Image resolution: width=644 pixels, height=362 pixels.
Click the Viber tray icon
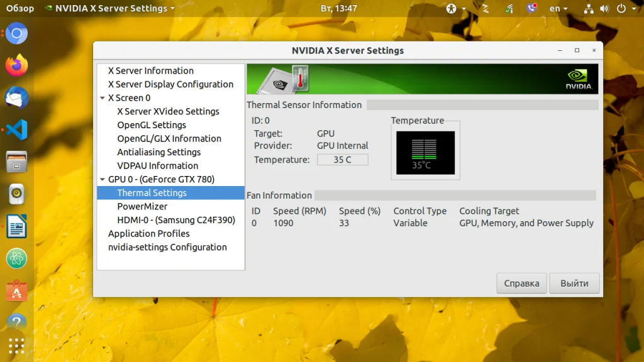(x=532, y=9)
